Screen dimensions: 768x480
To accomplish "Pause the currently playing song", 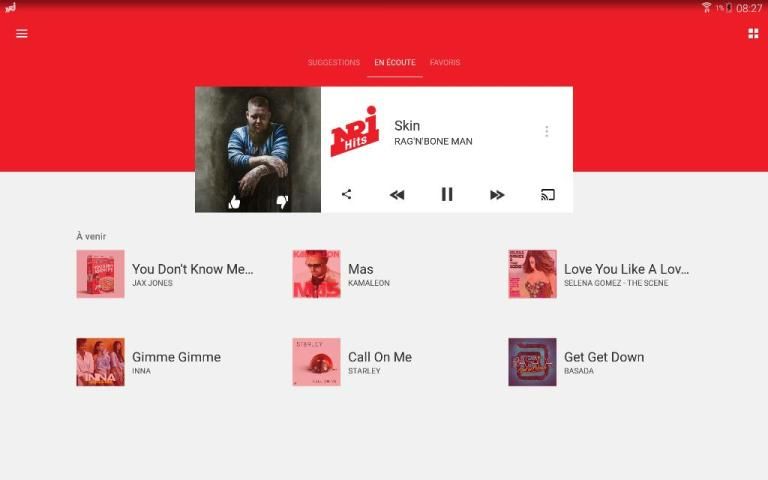I will point(447,194).
